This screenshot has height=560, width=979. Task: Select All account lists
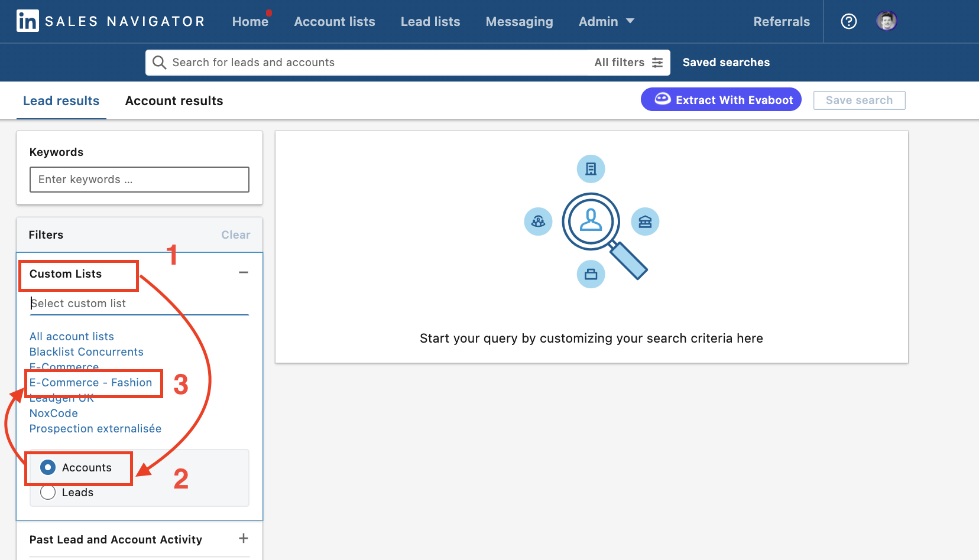click(72, 336)
